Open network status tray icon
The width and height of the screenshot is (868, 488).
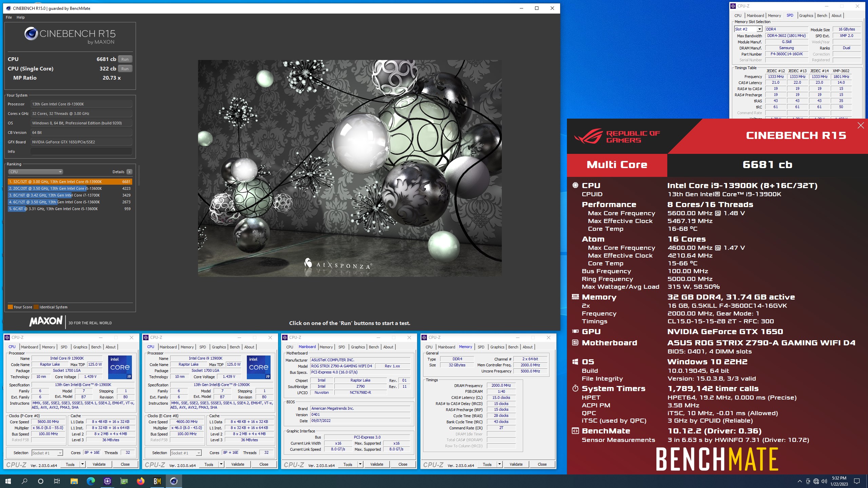[816, 481]
